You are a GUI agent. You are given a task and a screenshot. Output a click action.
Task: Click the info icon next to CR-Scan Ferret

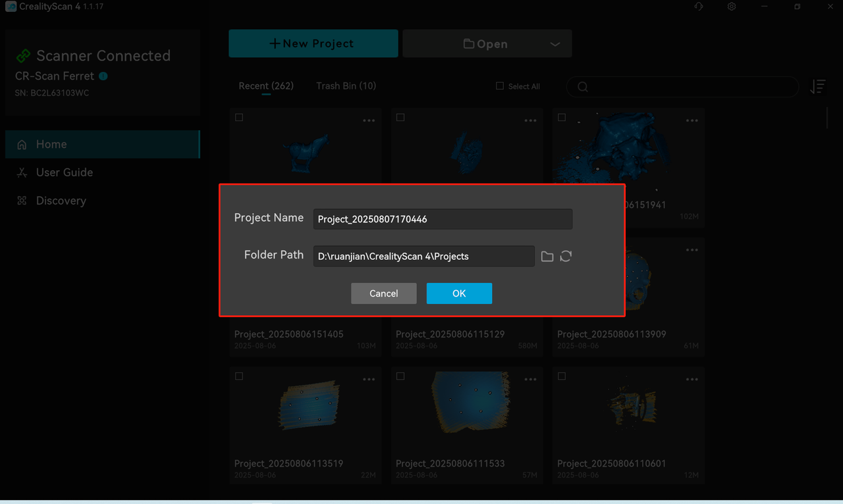click(x=103, y=76)
